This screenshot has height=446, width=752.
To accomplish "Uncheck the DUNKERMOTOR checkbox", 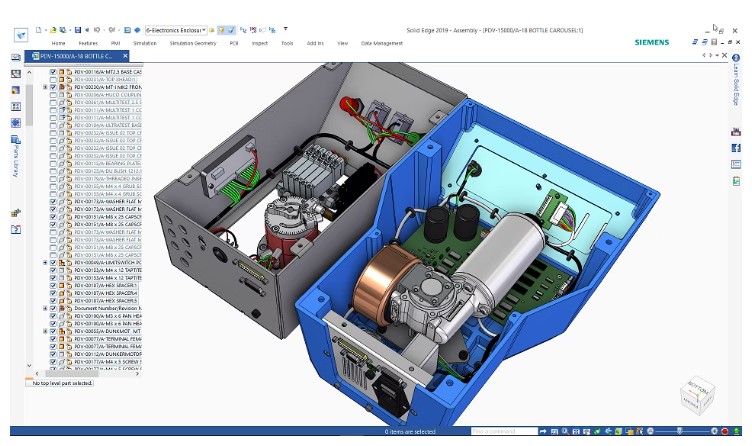I will point(53,354).
